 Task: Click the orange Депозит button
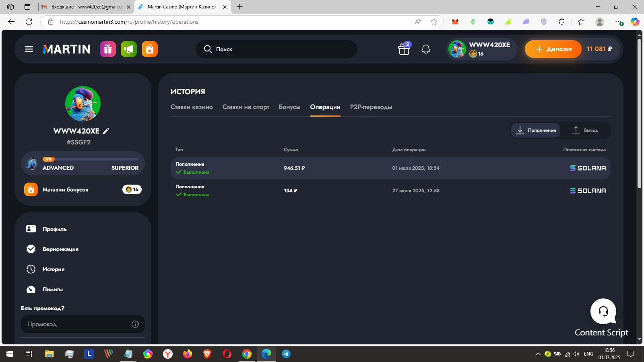point(553,49)
